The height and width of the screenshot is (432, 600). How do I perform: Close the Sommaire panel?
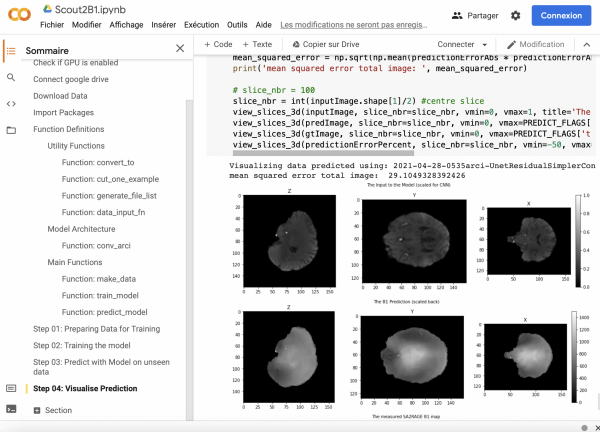point(180,48)
